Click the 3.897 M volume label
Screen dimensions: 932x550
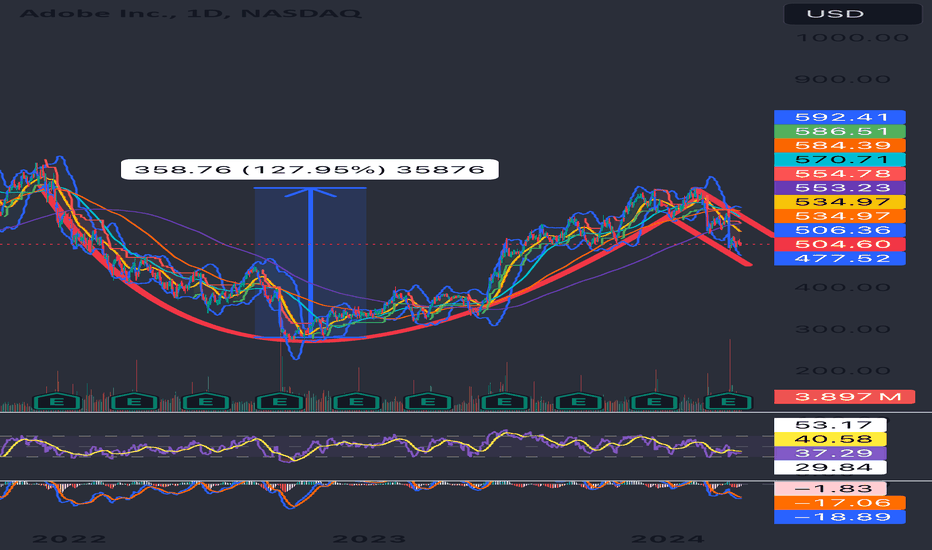pyautogui.click(x=845, y=397)
